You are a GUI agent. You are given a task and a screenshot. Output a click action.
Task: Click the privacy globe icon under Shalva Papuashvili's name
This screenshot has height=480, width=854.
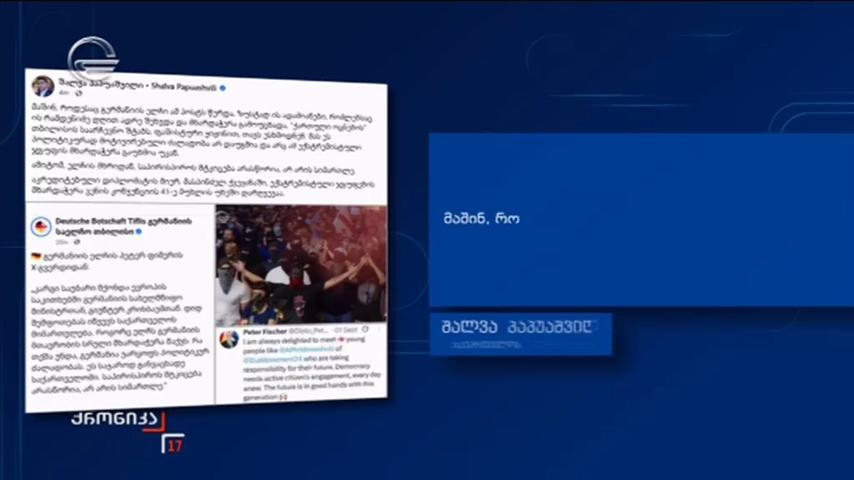tap(78, 93)
